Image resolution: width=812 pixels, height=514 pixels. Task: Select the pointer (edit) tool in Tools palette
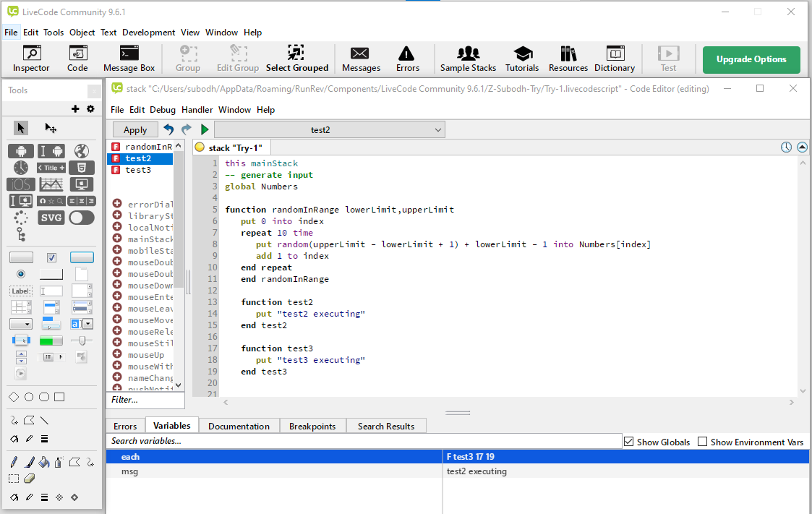click(20, 128)
